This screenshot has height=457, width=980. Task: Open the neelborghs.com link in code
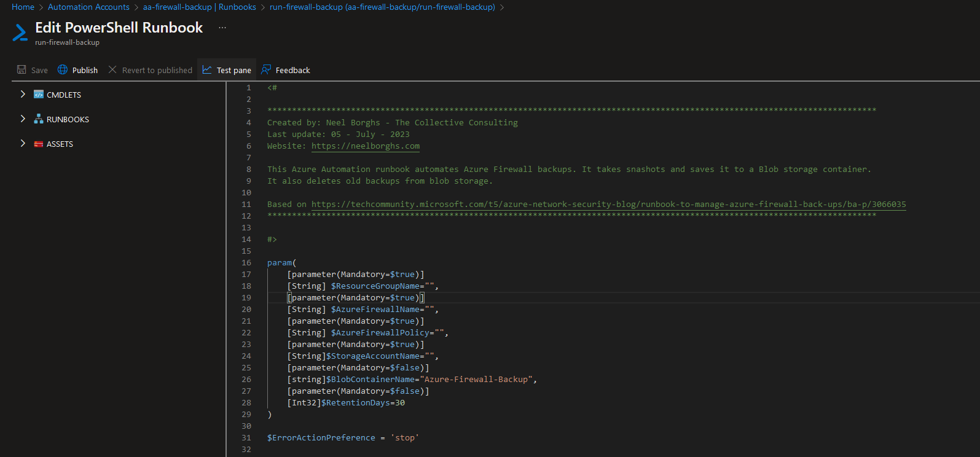(x=366, y=146)
